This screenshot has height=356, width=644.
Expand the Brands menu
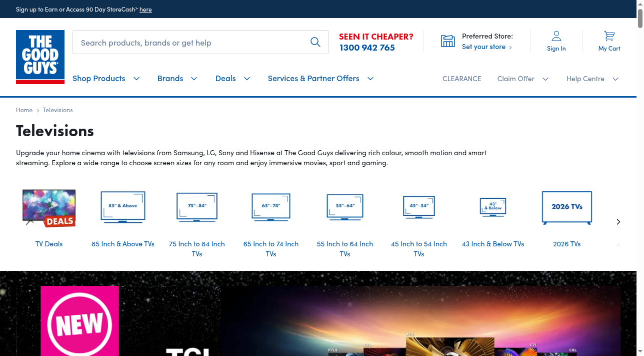coord(177,78)
